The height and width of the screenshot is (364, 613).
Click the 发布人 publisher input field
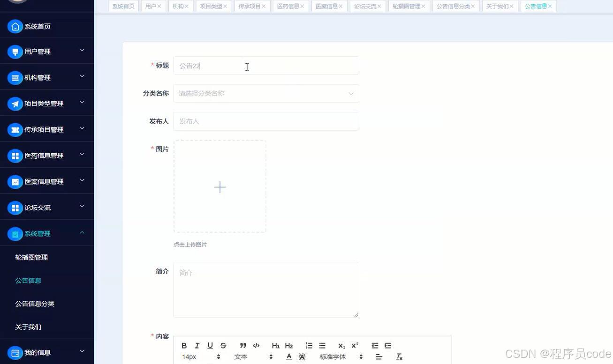point(266,121)
